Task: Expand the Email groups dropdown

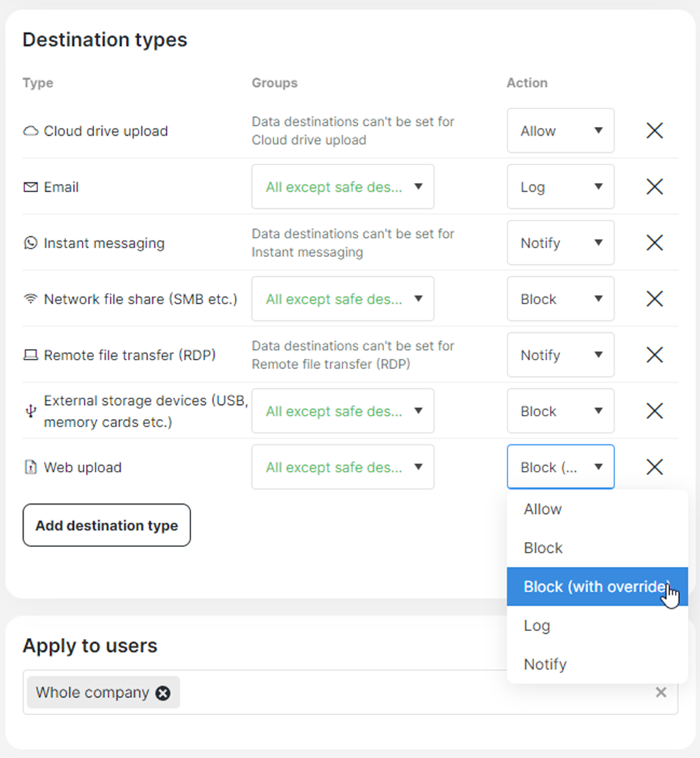Action: point(342,187)
